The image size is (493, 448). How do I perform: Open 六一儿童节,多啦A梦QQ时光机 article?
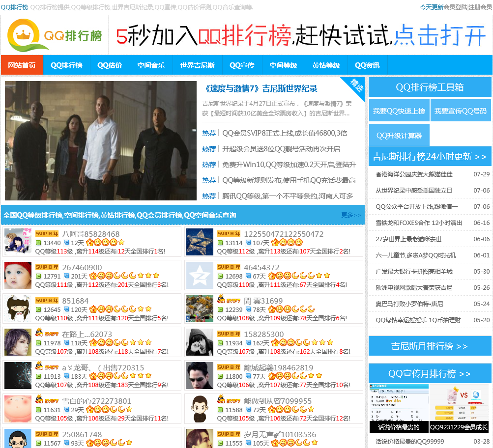[416, 255]
